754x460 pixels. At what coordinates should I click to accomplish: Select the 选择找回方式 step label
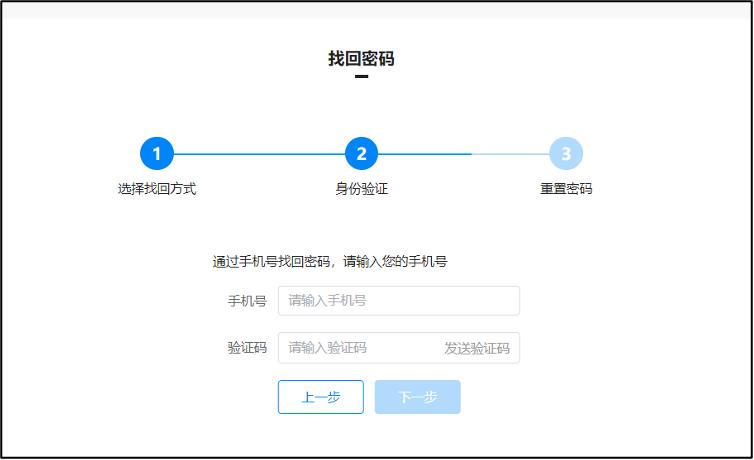click(x=156, y=189)
